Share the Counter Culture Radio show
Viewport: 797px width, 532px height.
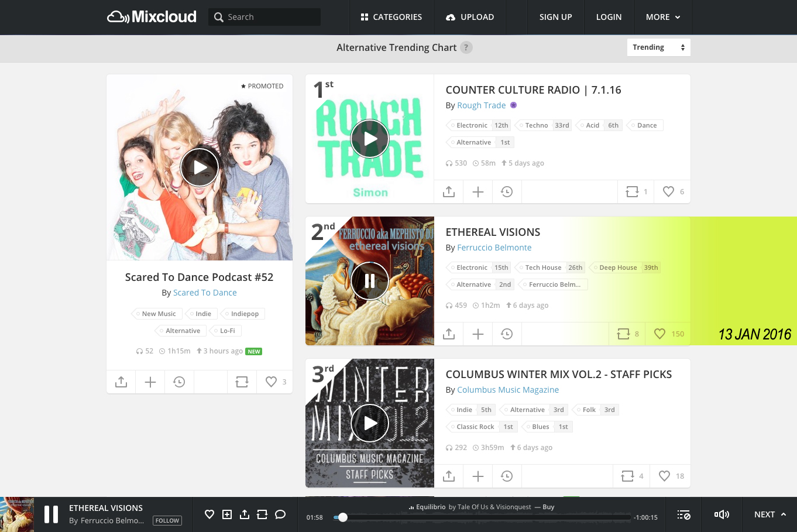[x=449, y=191]
